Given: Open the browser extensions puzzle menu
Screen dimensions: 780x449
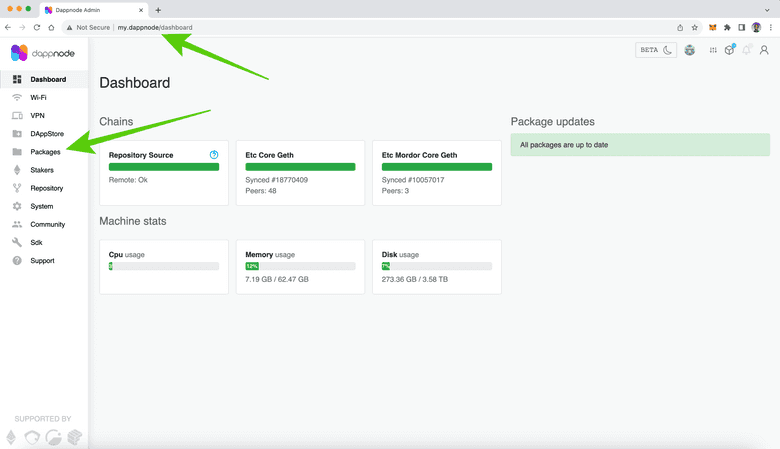Looking at the screenshot, I should tap(727, 27).
